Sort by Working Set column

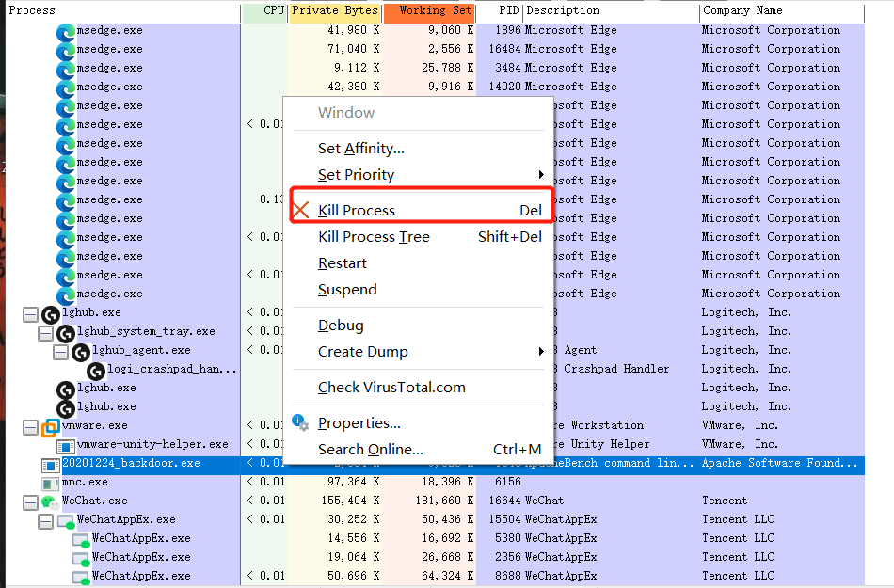tap(429, 11)
